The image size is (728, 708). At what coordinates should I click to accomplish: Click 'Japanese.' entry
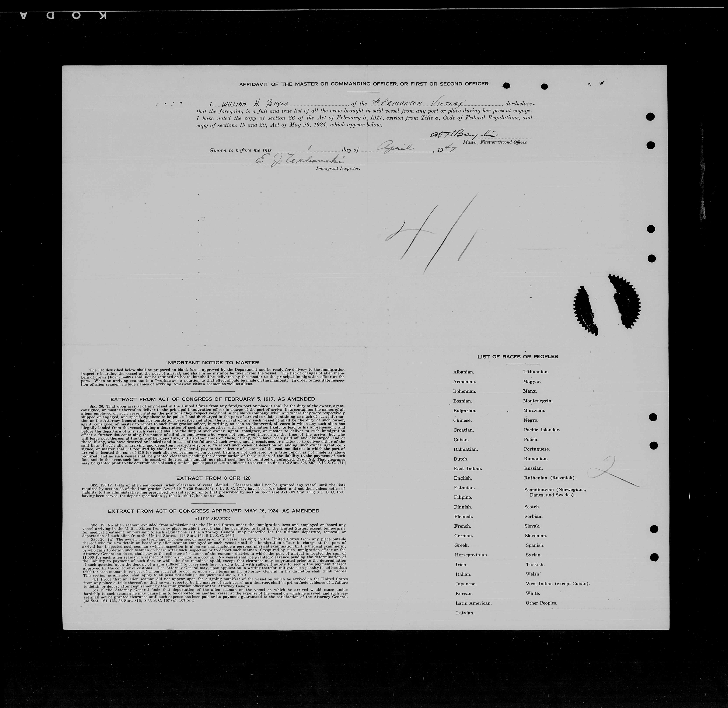466,584
